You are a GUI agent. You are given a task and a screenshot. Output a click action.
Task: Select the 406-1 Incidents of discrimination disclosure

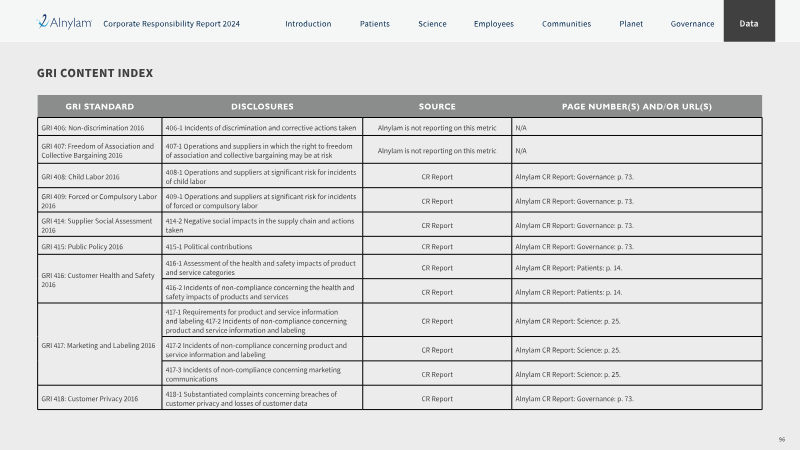pyautogui.click(x=262, y=127)
